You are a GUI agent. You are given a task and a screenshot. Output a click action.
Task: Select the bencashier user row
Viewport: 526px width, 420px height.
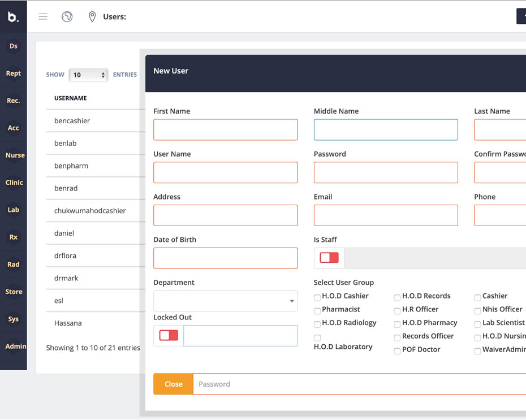pyautogui.click(x=96, y=120)
